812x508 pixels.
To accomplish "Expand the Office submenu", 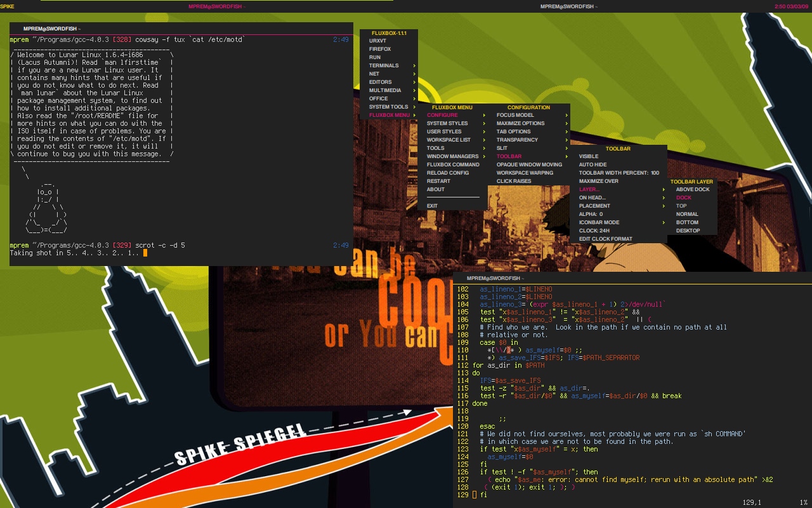I will click(389, 98).
